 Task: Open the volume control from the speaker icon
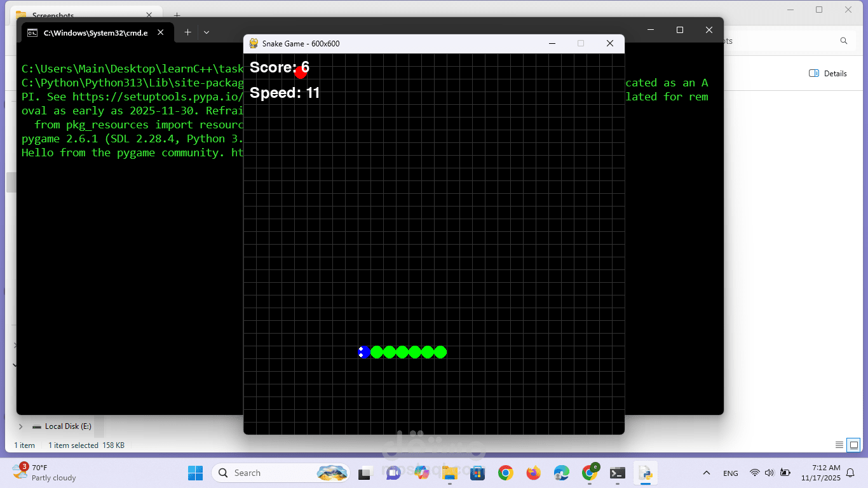(x=768, y=473)
